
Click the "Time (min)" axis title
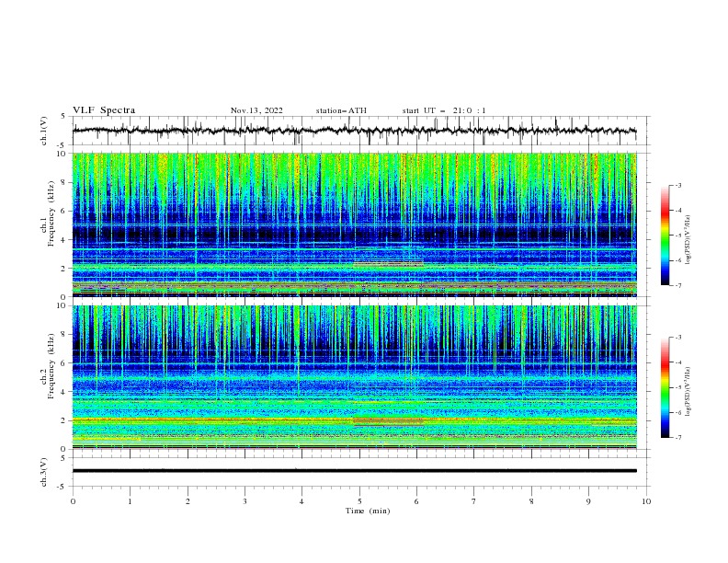pos(368,511)
